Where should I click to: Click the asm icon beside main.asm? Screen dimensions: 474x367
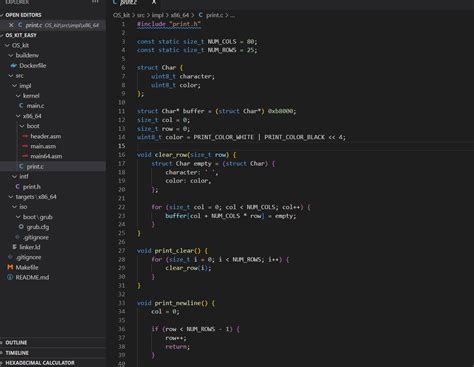pos(25,146)
